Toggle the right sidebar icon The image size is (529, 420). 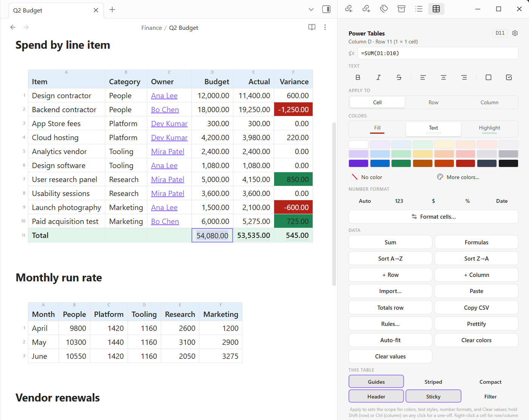[326, 9]
